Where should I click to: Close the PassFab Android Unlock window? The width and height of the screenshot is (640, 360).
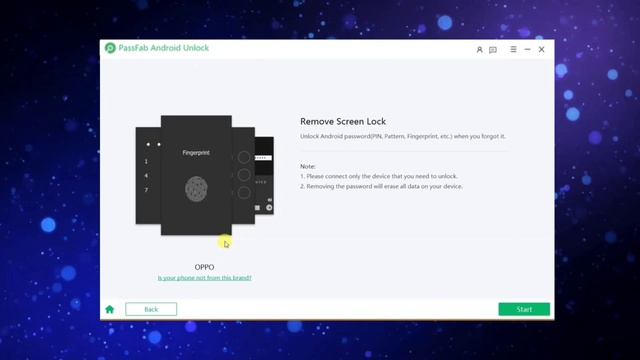point(541,49)
